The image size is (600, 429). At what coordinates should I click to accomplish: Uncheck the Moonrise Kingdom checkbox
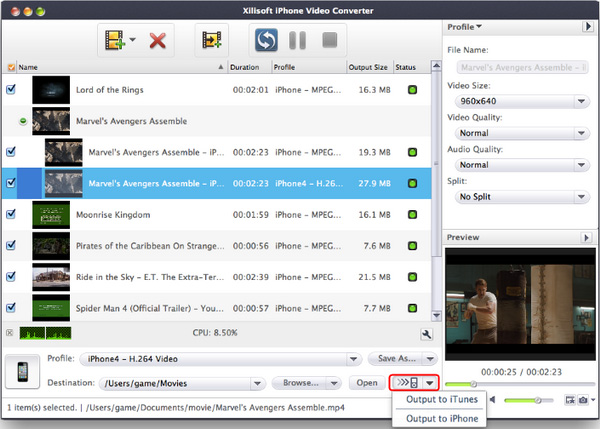[x=11, y=214]
